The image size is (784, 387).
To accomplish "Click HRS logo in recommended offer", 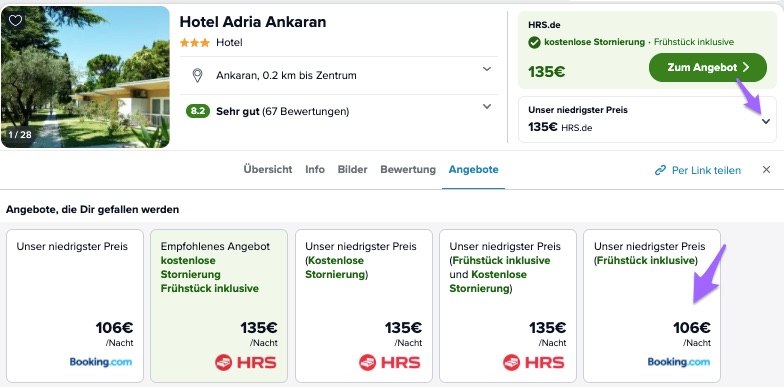I will pos(246,362).
